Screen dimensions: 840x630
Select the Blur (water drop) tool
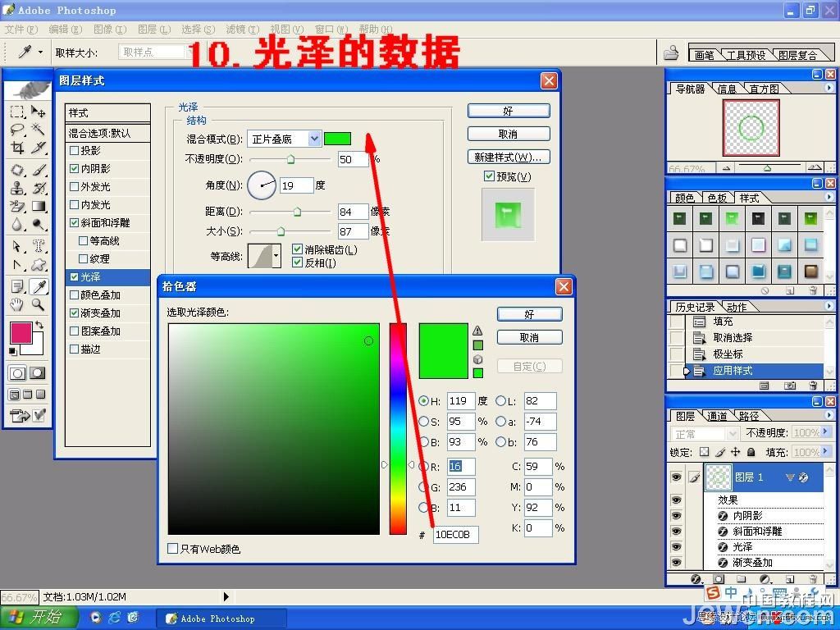tap(17, 225)
